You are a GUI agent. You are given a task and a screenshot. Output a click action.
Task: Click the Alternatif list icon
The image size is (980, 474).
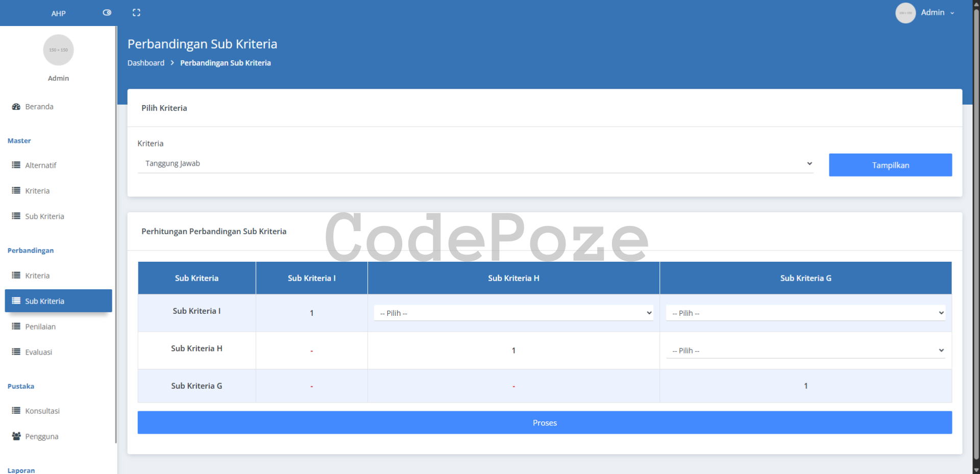click(16, 165)
